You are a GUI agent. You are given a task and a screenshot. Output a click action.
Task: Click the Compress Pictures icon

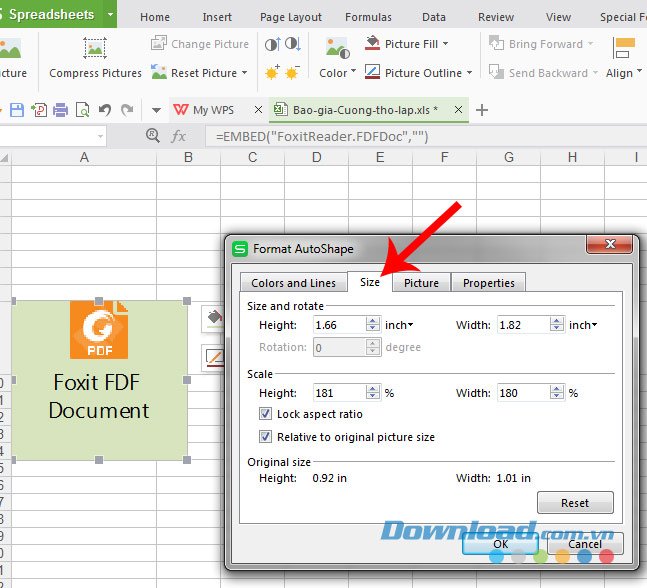pos(95,48)
